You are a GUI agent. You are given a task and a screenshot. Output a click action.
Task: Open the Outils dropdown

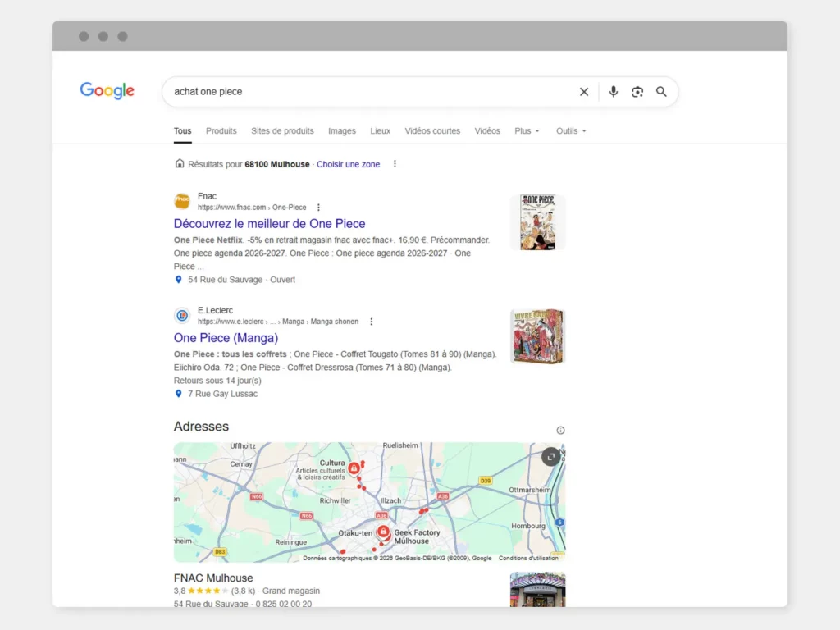(569, 131)
